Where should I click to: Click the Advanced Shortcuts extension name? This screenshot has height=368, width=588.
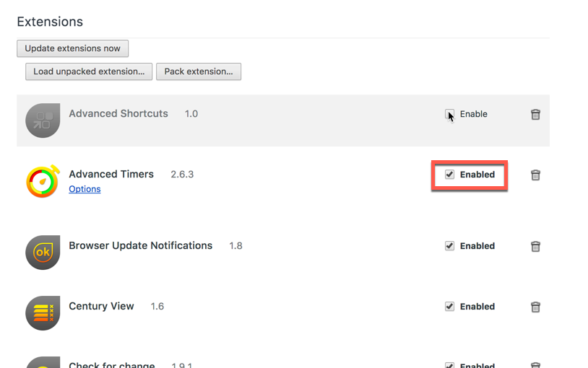click(118, 113)
